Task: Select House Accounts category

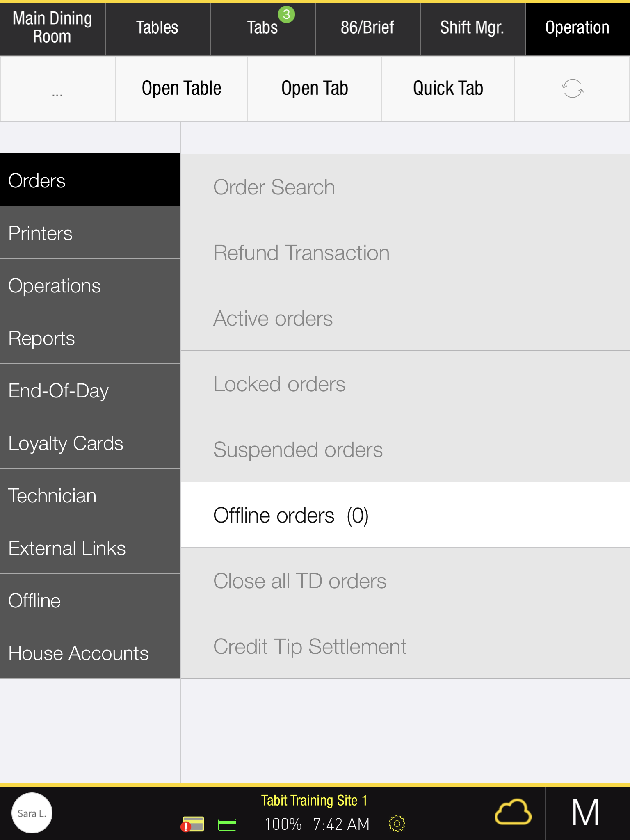Action: (x=90, y=653)
